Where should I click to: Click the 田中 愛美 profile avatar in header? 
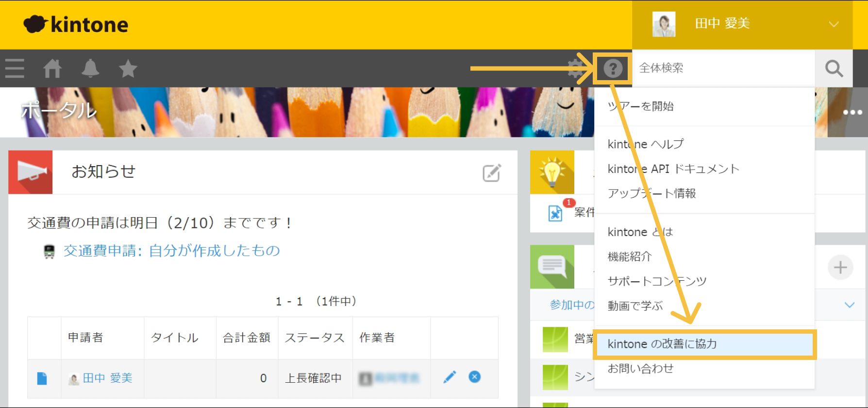click(664, 24)
